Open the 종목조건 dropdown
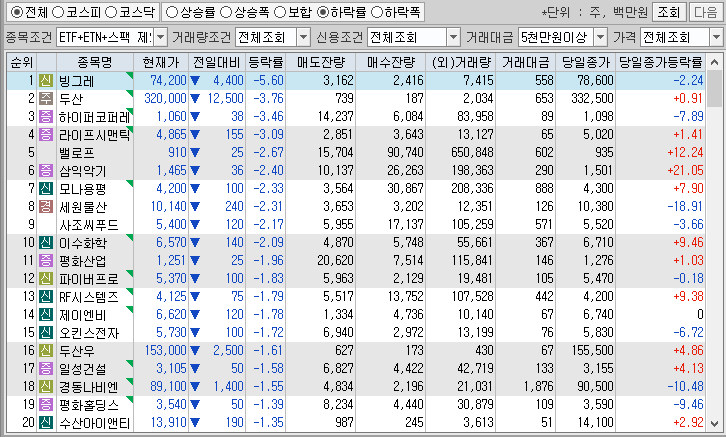Screen dimensions: 726x437 [x=161, y=37]
